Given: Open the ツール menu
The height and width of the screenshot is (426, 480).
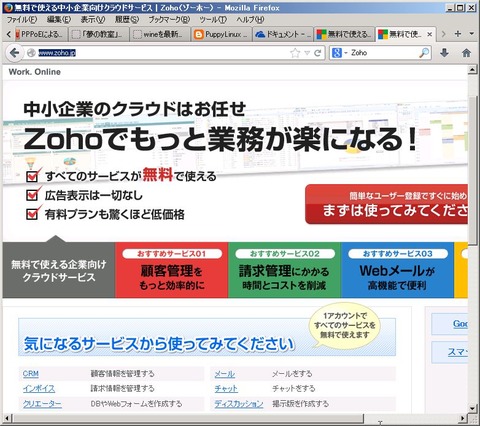Looking at the screenshot, I should (213, 20).
